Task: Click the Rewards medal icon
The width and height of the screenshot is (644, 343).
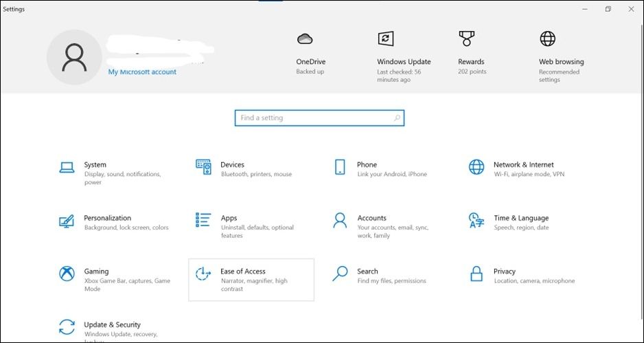Action: [x=467, y=38]
